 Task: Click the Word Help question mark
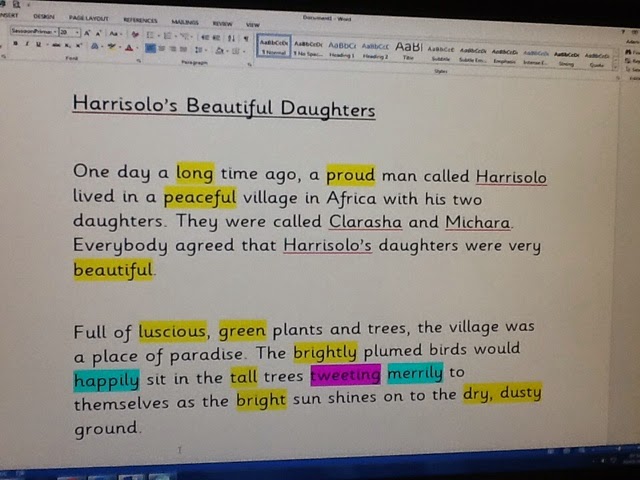[x=623, y=31]
